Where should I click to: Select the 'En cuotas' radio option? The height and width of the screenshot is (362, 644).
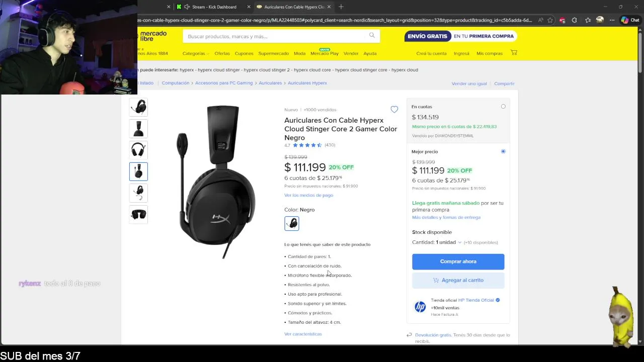pyautogui.click(x=503, y=107)
